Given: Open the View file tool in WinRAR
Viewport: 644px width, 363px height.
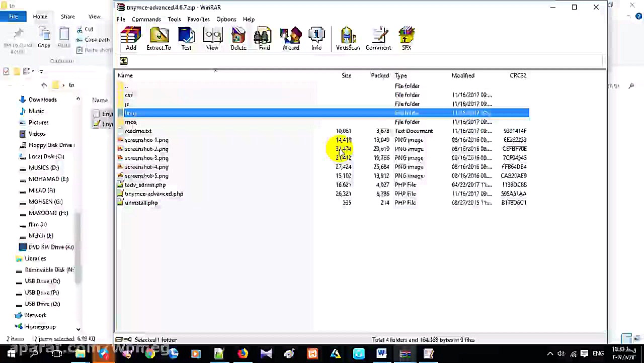Looking at the screenshot, I should tap(212, 39).
